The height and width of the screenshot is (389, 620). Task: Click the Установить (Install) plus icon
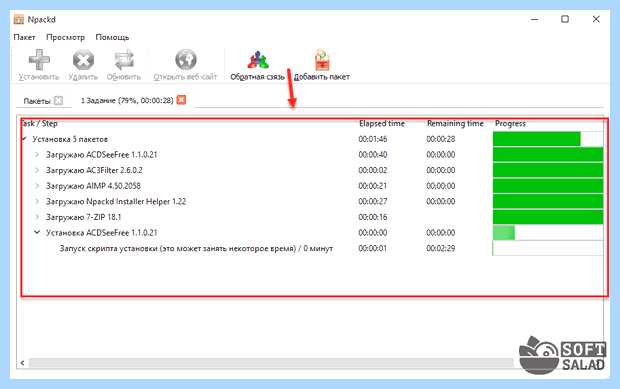coord(39,60)
